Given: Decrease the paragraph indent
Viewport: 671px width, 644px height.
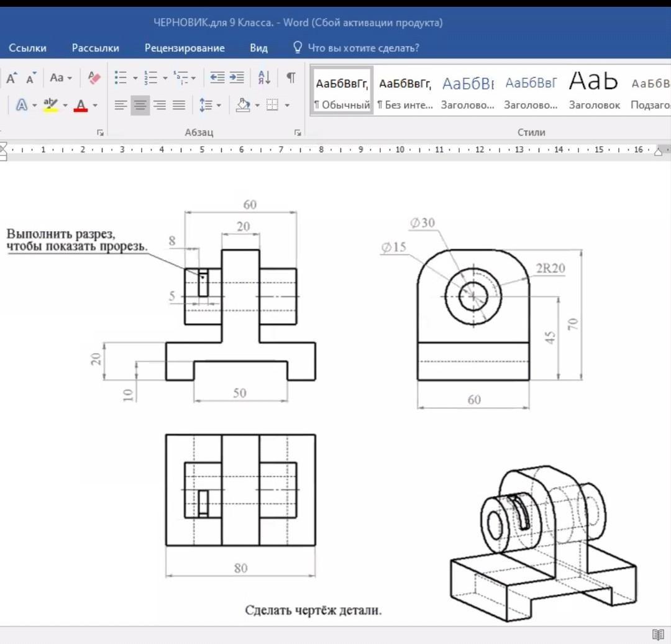Looking at the screenshot, I should [217, 78].
